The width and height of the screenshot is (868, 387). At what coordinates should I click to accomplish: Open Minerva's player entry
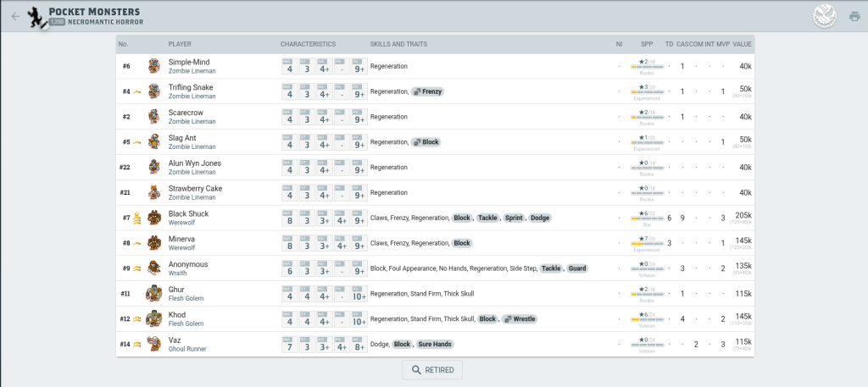[183, 239]
